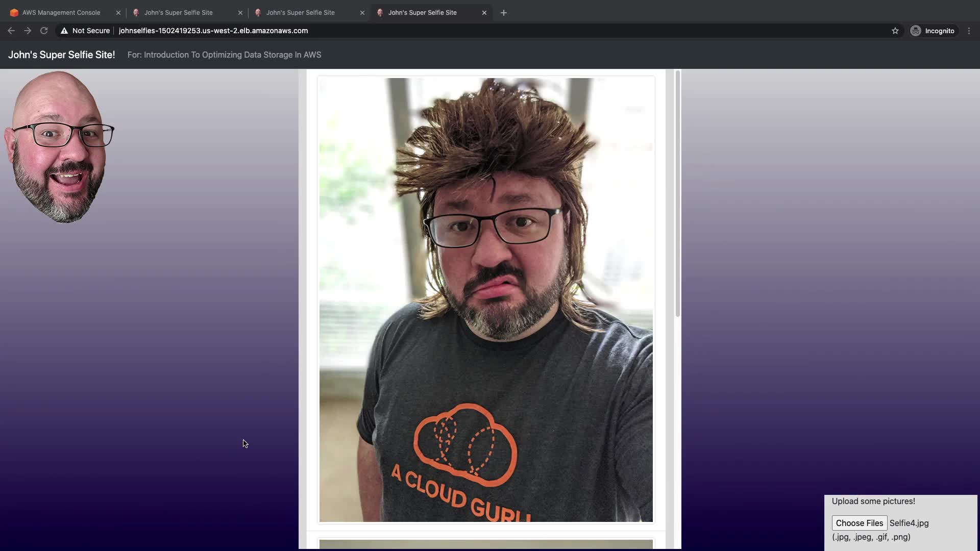Click the partially visible second photo below

tap(486, 544)
